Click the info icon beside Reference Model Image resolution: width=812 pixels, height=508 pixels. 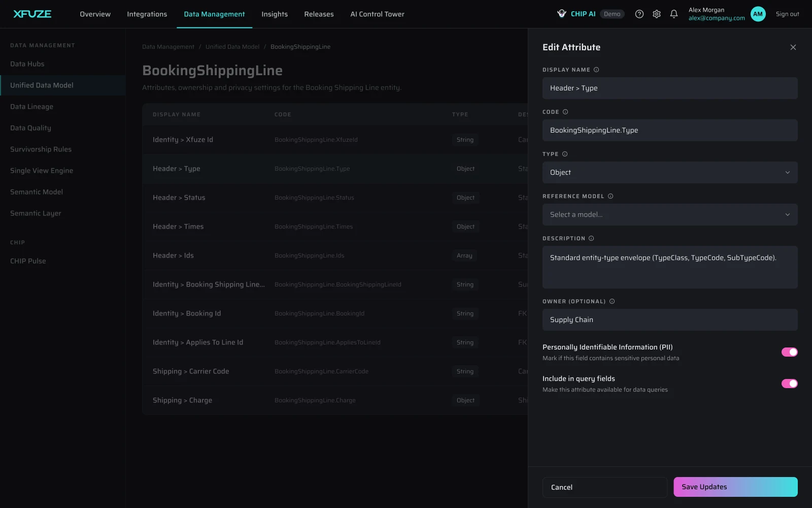pos(611,196)
